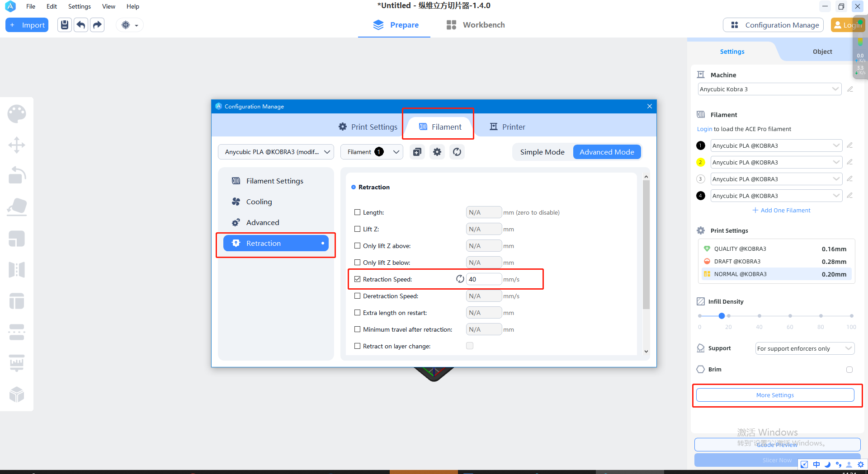Screen dimensions: 868x474
Task: Open filament 2 material dropdown in Settings
Action: [x=776, y=162]
